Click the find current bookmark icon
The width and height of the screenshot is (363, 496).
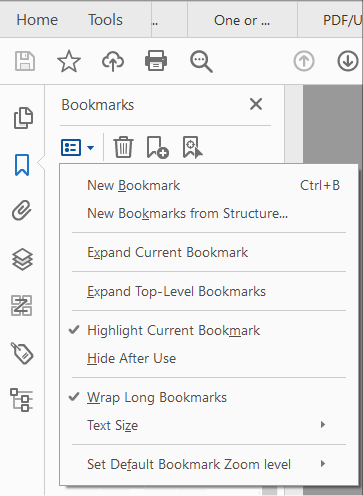tap(193, 147)
